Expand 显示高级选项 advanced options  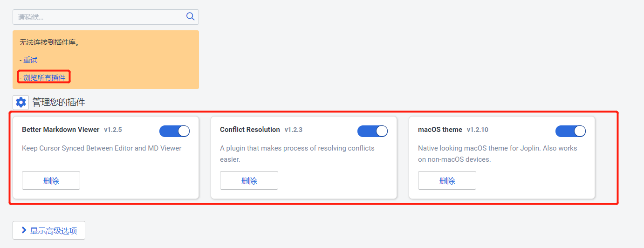tap(49, 230)
